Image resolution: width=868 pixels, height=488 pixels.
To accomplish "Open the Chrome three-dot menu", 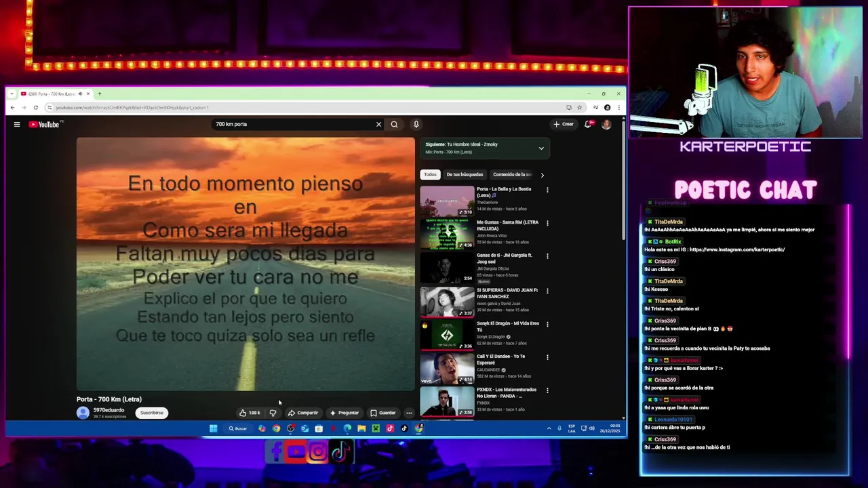I will [x=618, y=108].
